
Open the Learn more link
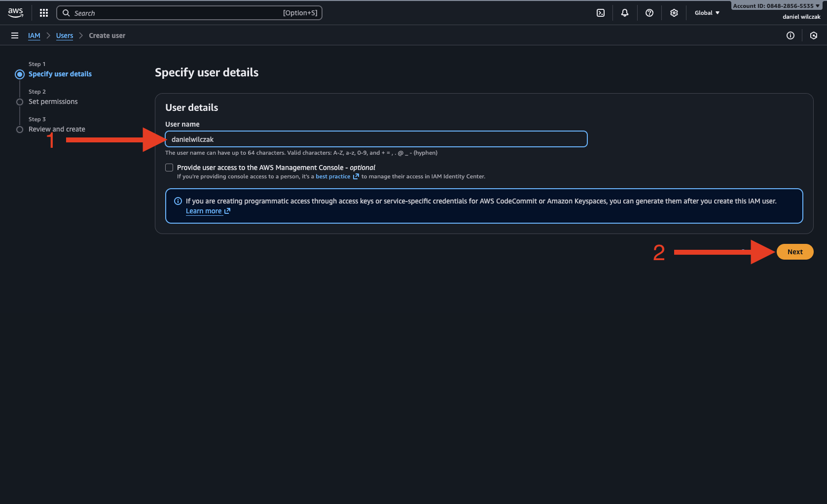click(204, 211)
